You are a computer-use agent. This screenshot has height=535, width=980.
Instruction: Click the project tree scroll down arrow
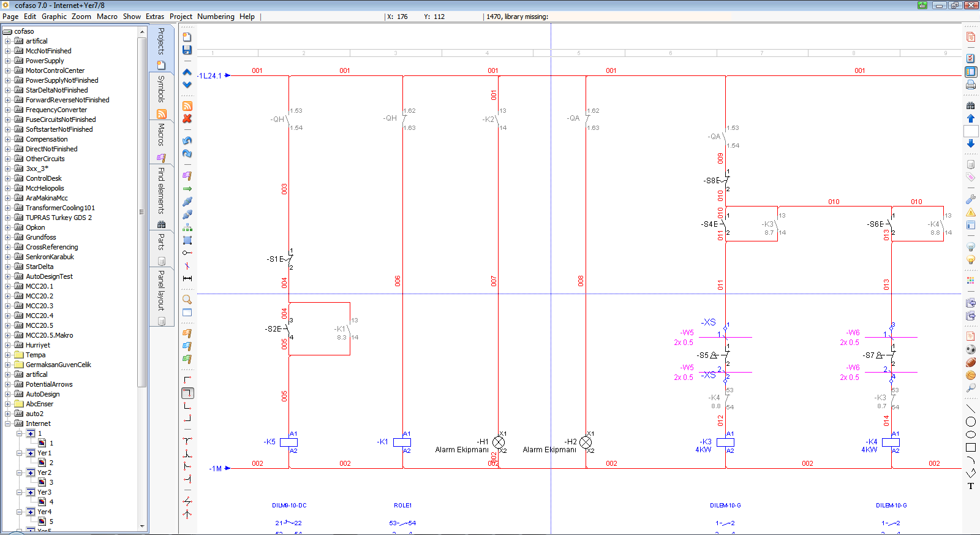pyautogui.click(x=142, y=526)
